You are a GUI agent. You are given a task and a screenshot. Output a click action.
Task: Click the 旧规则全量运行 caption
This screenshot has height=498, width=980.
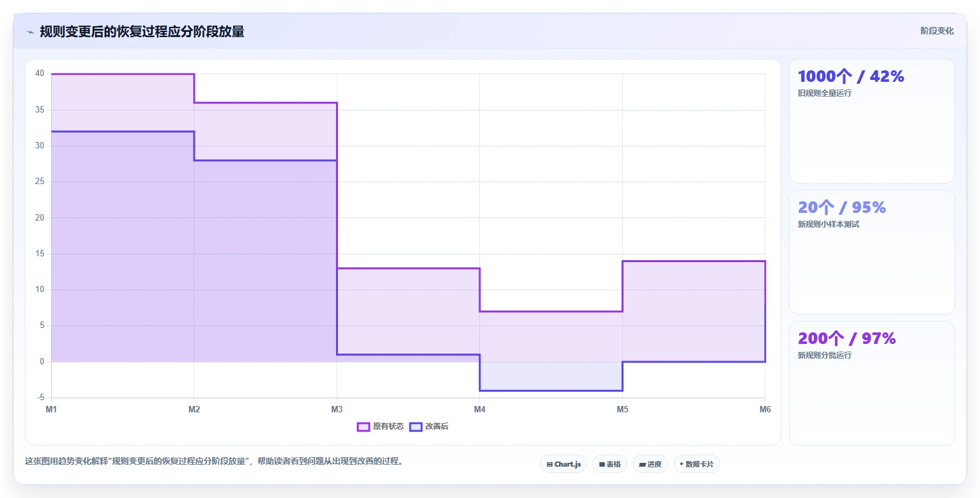[x=825, y=93]
